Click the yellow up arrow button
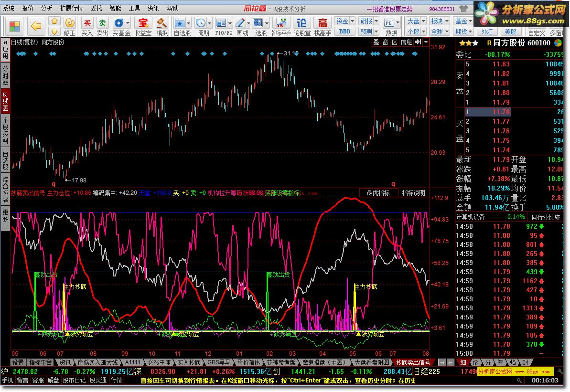The width and height of the screenshot is (570, 392). (x=54, y=21)
